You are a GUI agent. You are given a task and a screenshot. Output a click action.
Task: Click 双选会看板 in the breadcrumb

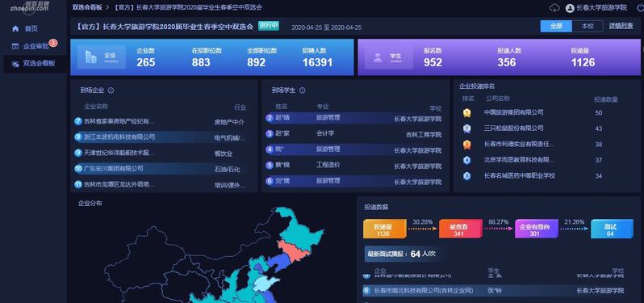[87, 7]
